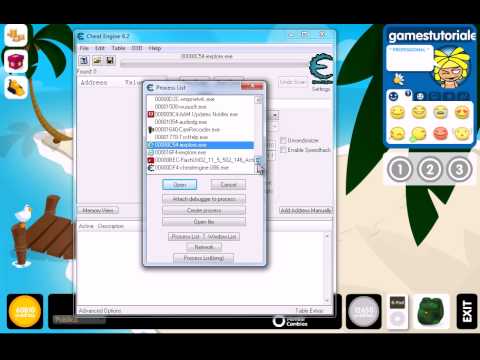
Task: Click Advanced Options in status bar
Action: click(100, 311)
